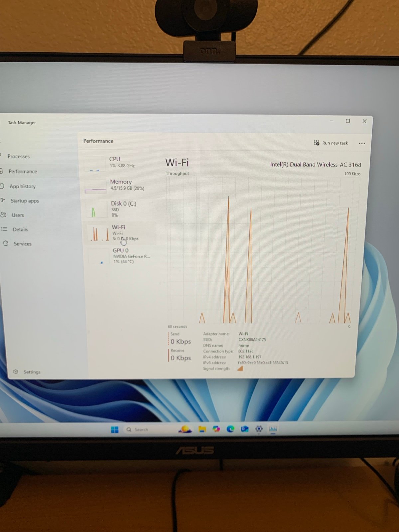Click Task Manager icon on taskbar
This screenshot has width=399, height=532.
(x=273, y=429)
